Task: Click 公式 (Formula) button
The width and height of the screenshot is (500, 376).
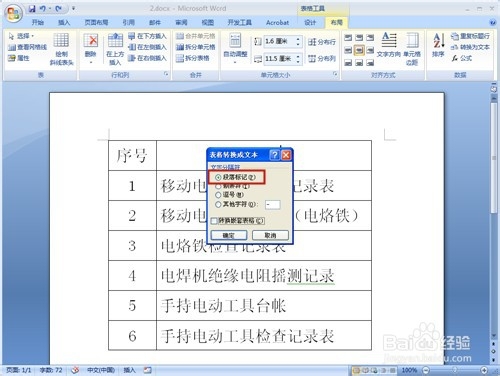Action: coord(461,58)
